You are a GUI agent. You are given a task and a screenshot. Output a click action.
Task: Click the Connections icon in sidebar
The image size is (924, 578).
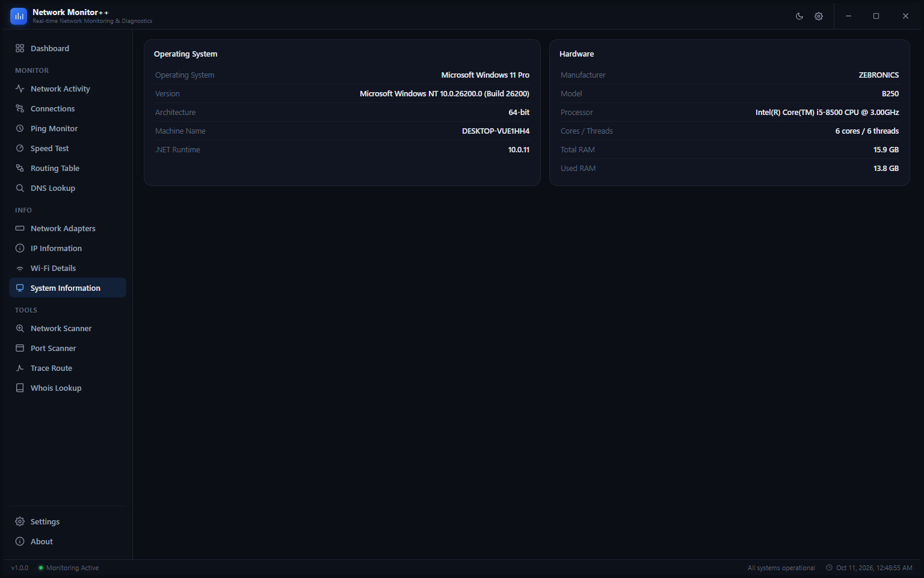(x=20, y=108)
